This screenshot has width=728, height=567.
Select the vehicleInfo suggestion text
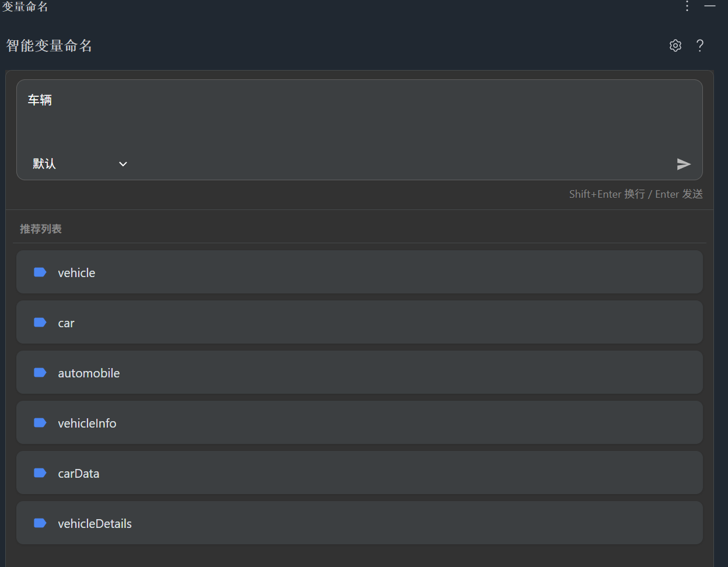87,423
